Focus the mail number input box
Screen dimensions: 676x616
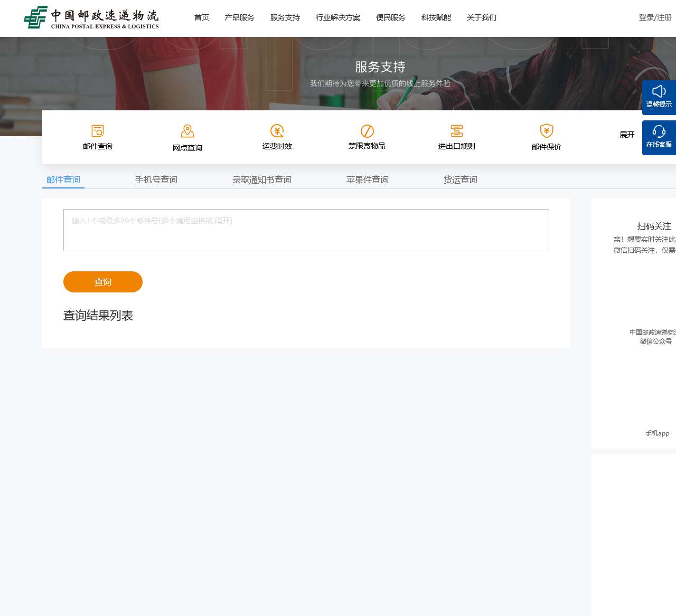click(x=306, y=230)
